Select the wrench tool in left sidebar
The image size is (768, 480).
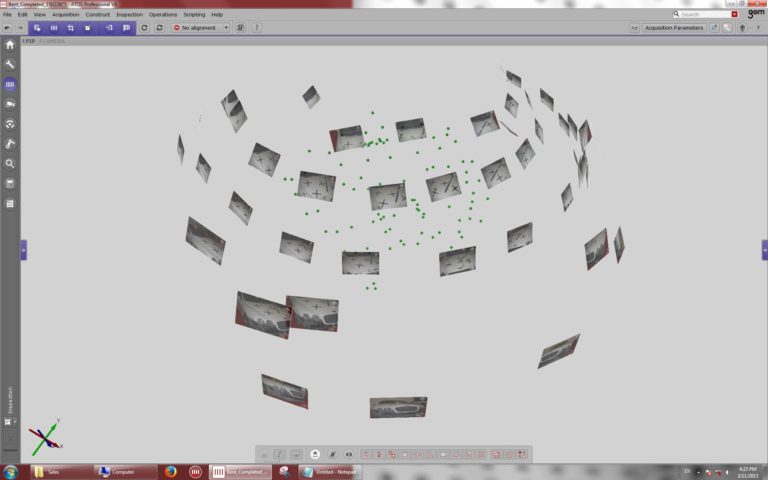tap(10, 64)
